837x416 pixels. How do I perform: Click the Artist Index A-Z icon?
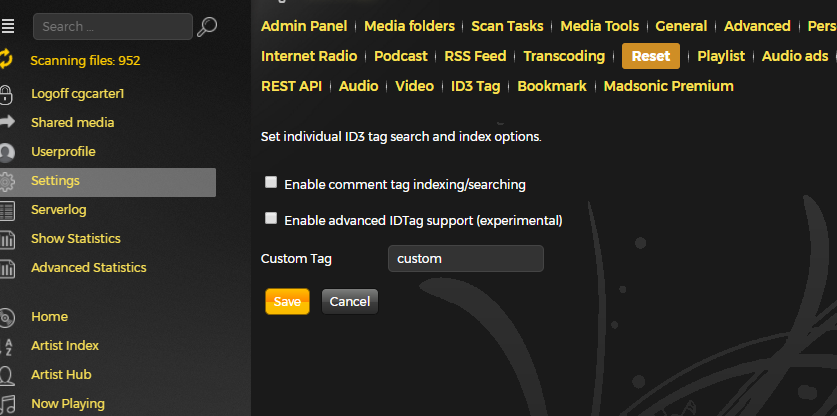7,346
